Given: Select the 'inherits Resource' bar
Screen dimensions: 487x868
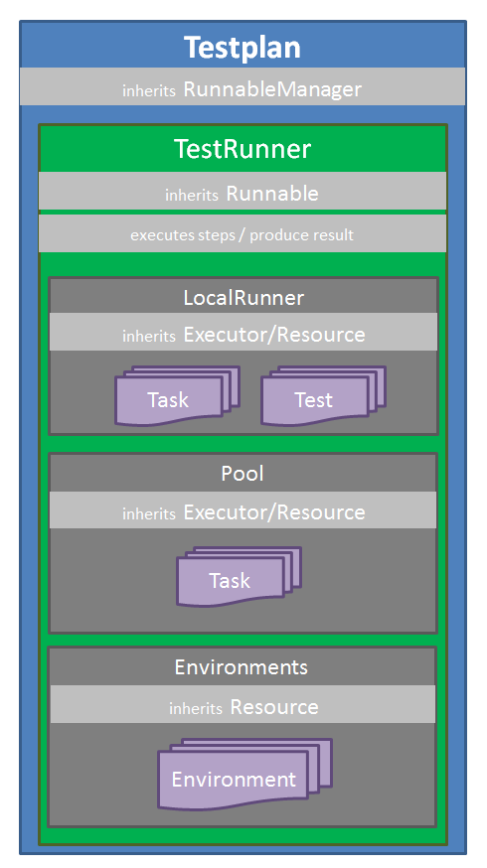Looking at the screenshot, I should 243,704.
